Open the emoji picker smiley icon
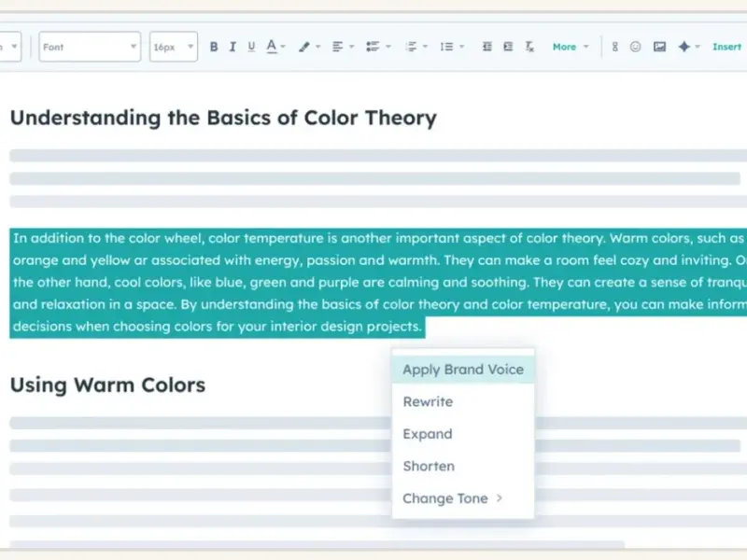 pyautogui.click(x=635, y=47)
